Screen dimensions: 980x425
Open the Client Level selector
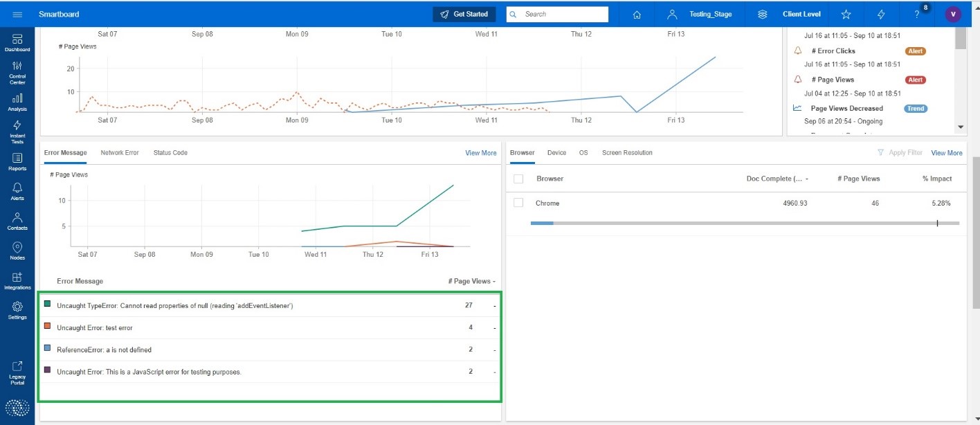(801, 15)
